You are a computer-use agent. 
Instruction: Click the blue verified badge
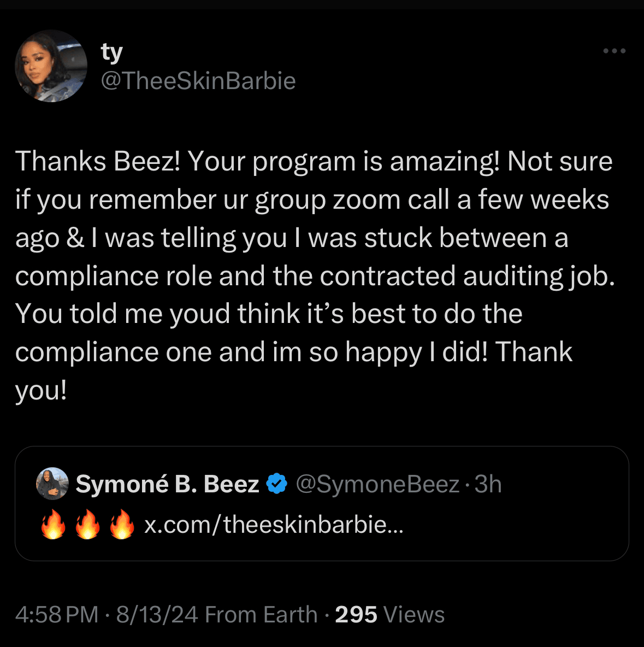point(277,484)
